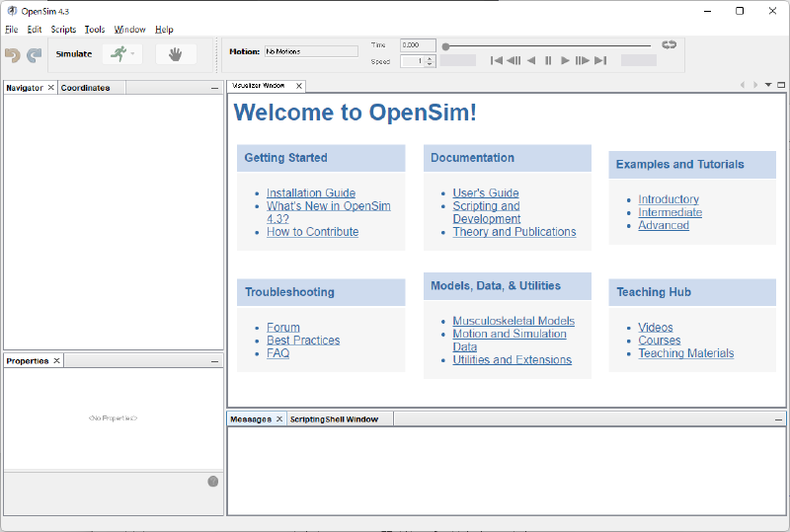Switch to the Coordinates tab

(86, 88)
